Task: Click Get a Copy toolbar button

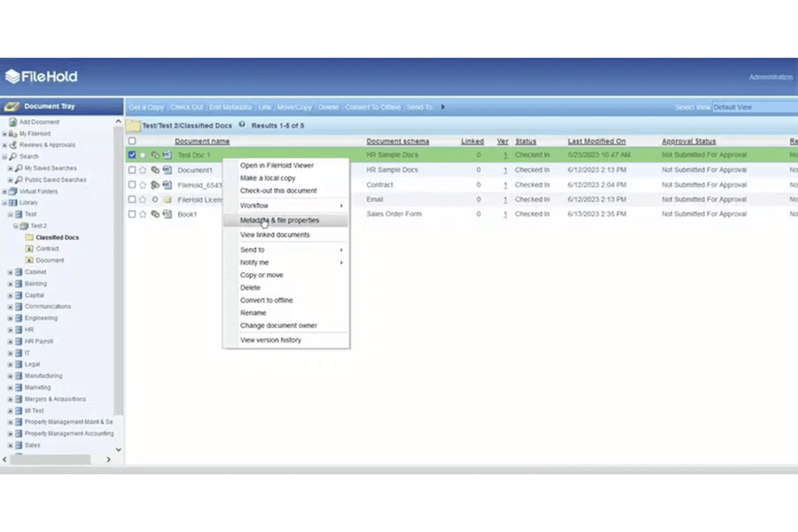Action: tap(146, 107)
